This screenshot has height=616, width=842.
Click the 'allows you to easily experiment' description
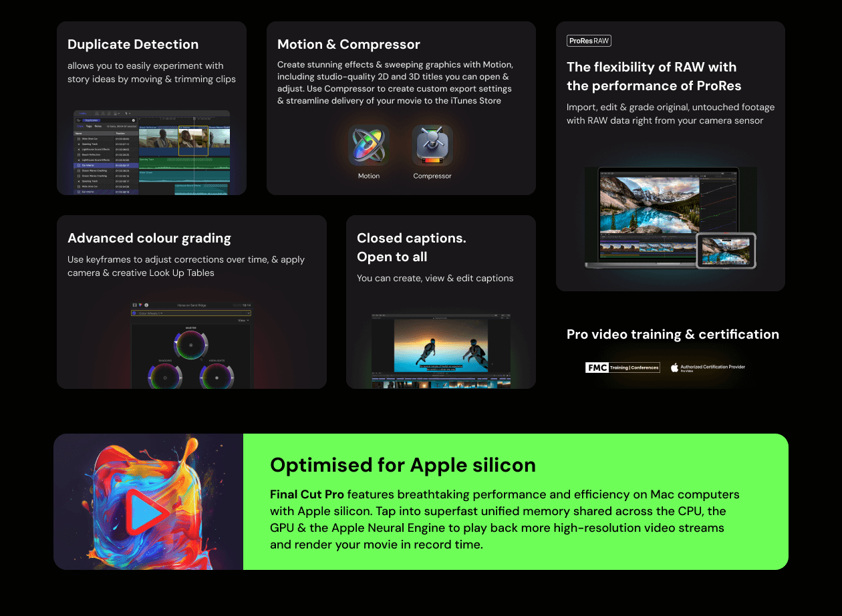[x=152, y=72]
